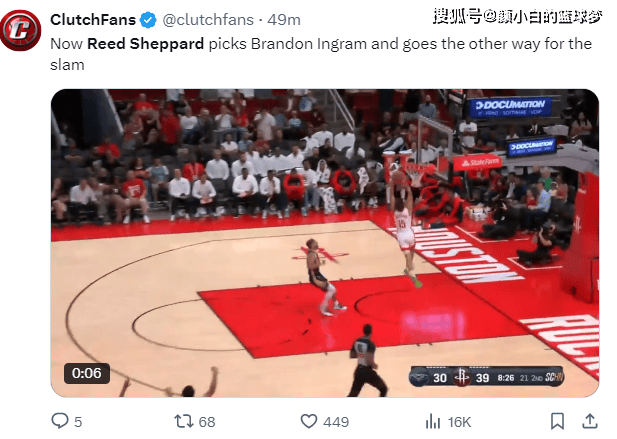The height and width of the screenshot is (439, 617).
Task: Click the 449 likes count
Action: click(336, 422)
